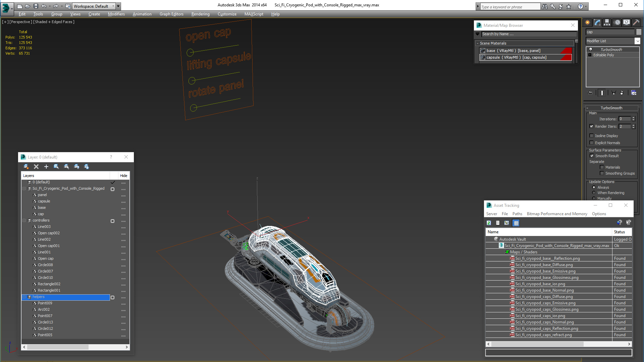The width and height of the screenshot is (644, 362).
Task: Enable Isoline Display checkbox
Action: (x=592, y=136)
